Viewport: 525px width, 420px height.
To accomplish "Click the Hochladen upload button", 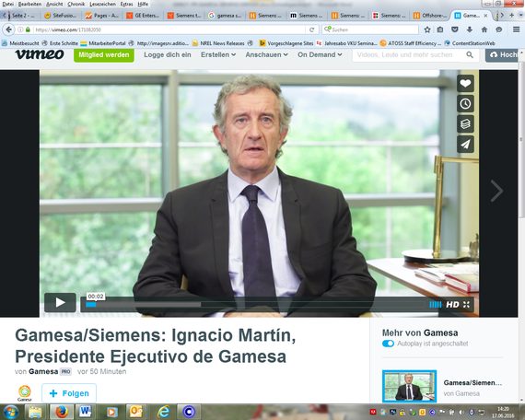I will (502, 55).
